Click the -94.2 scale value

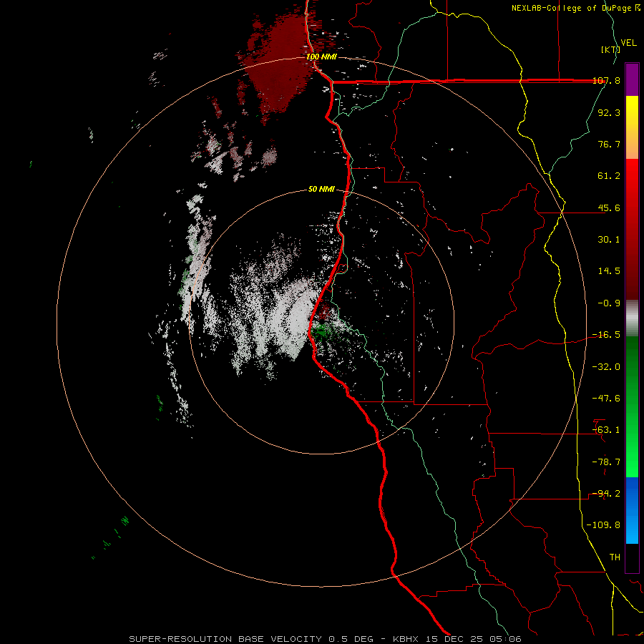(x=606, y=494)
